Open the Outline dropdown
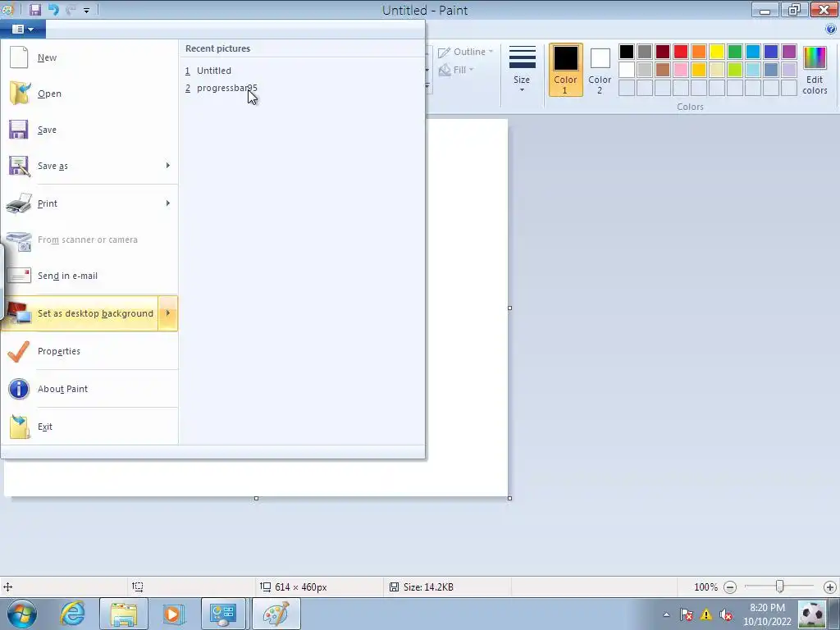The width and height of the screenshot is (840, 630). [466, 52]
